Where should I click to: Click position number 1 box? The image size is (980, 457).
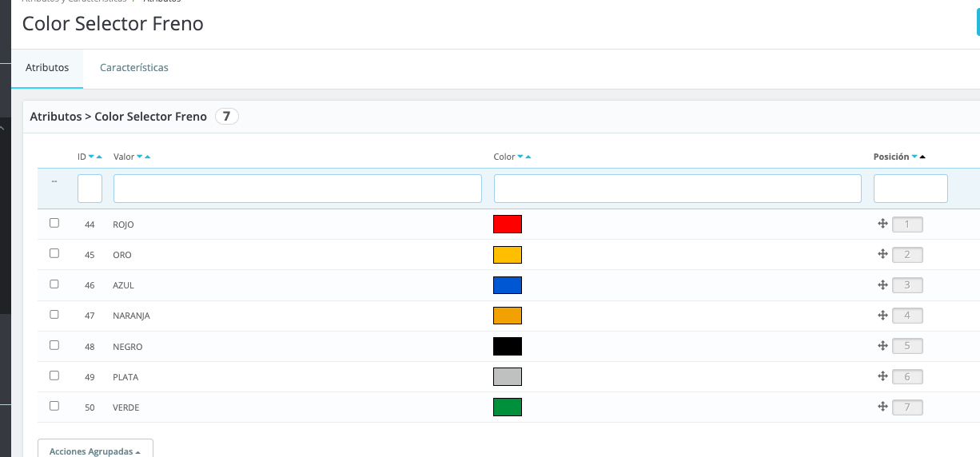click(907, 225)
